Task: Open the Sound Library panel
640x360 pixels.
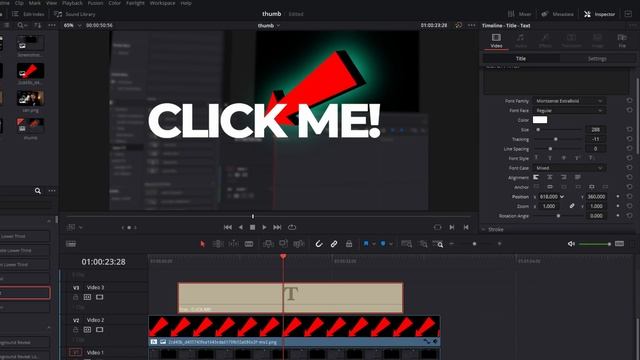Action: [75, 14]
